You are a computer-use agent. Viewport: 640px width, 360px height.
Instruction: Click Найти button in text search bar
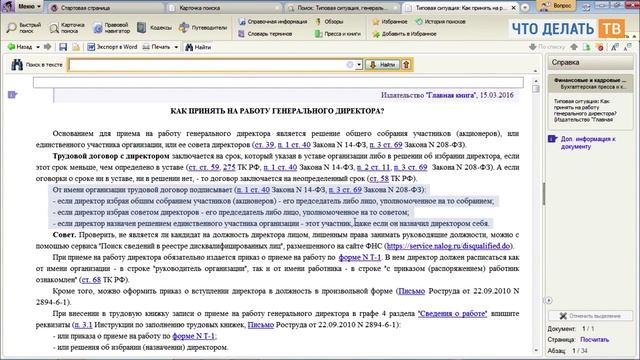(382, 64)
